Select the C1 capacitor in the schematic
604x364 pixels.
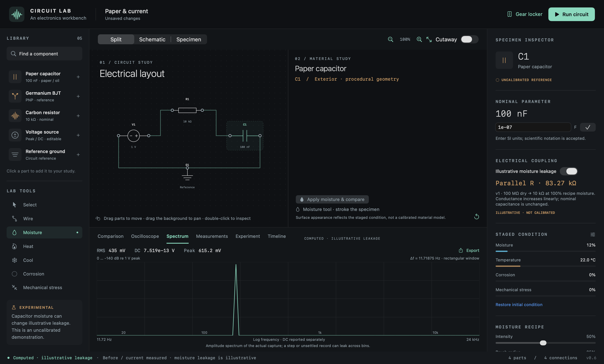click(x=245, y=135)
